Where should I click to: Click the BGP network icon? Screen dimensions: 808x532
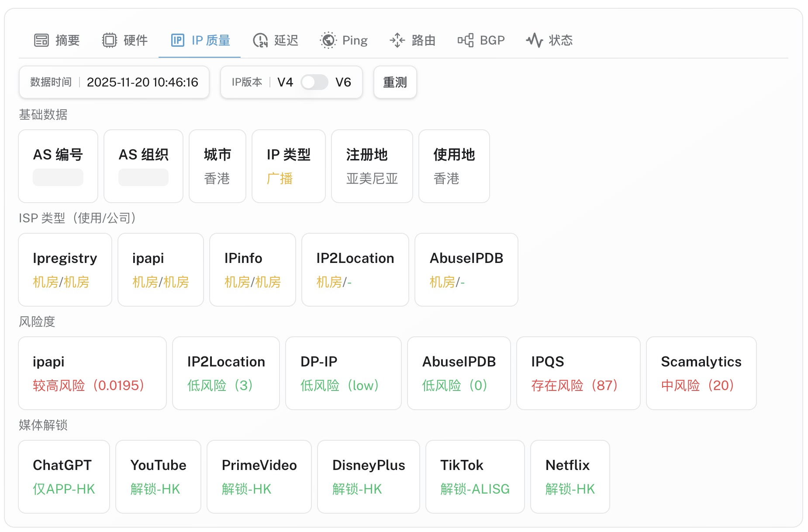[x=466, y=40]
